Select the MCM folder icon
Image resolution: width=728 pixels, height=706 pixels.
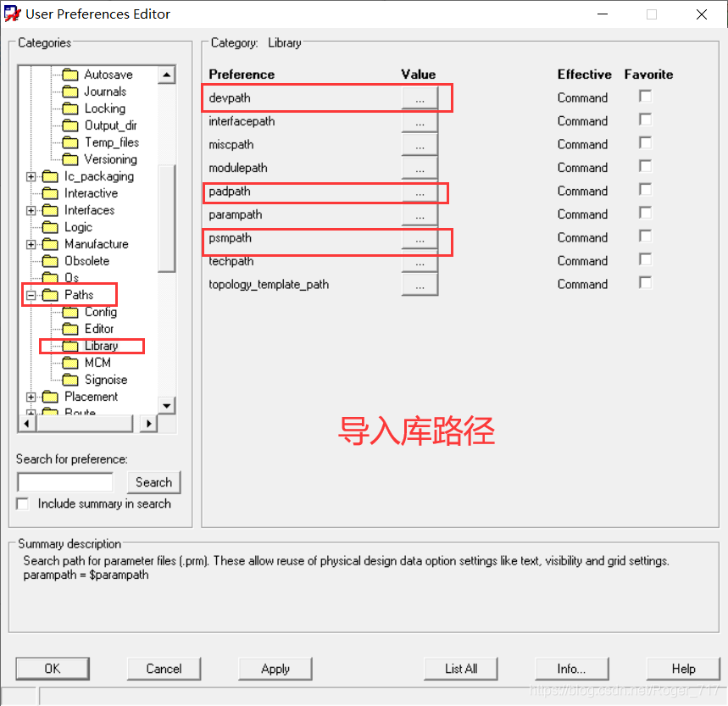pos(70,363)
